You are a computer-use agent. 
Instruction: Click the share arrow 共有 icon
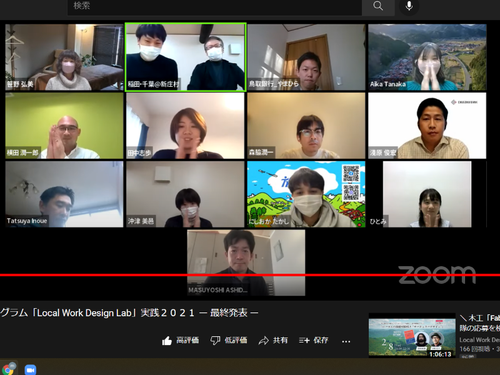pos(264,341)
